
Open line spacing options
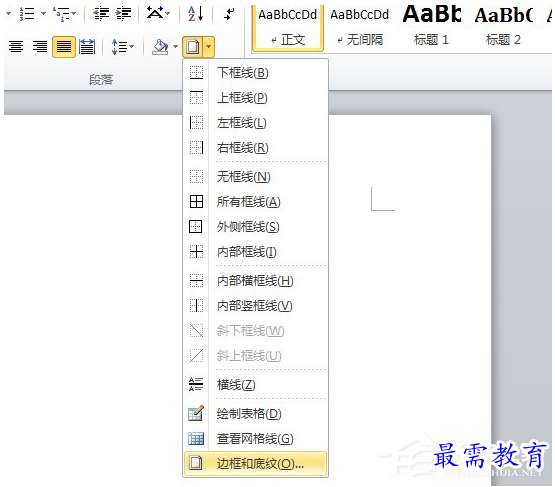tap(122, 46)
